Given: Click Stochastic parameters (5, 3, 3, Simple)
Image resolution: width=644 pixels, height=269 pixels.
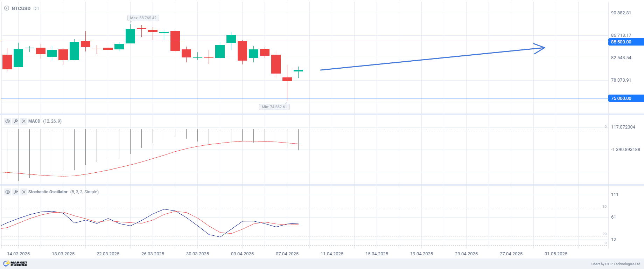Looking at the screenshot, I should (84, 192).
